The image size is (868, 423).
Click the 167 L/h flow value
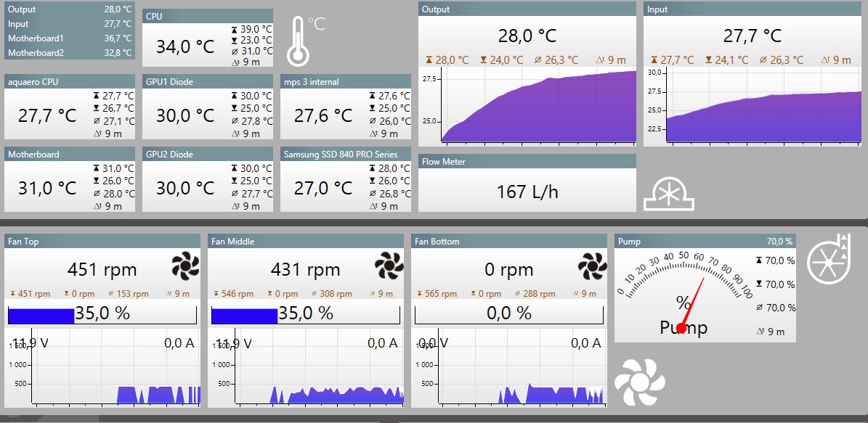point(527,192)
